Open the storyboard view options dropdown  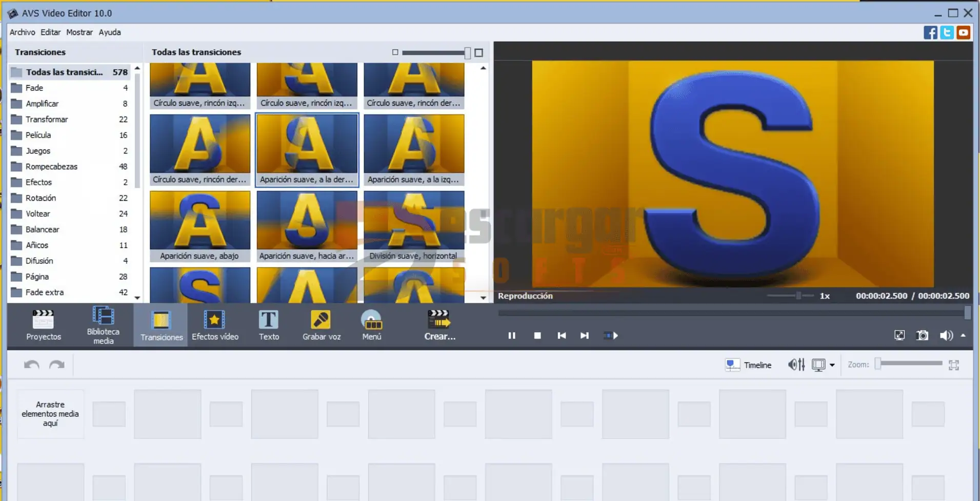pos(832,365)
